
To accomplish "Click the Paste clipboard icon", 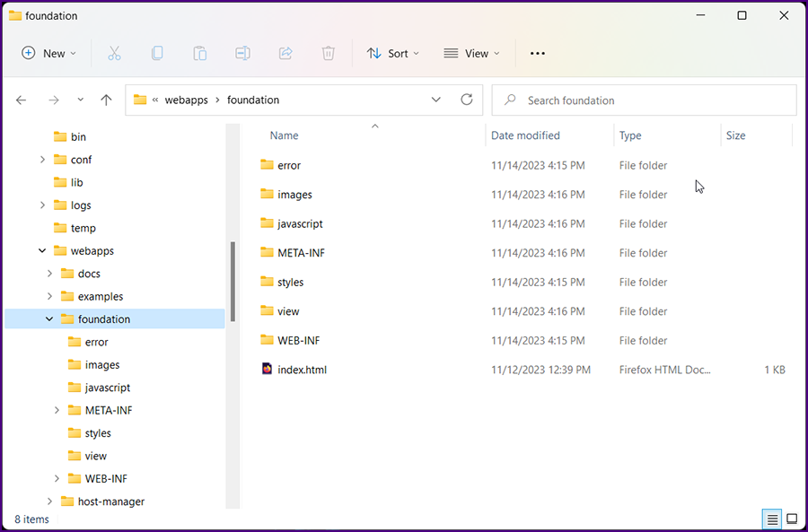I will [x=199, y=54].
